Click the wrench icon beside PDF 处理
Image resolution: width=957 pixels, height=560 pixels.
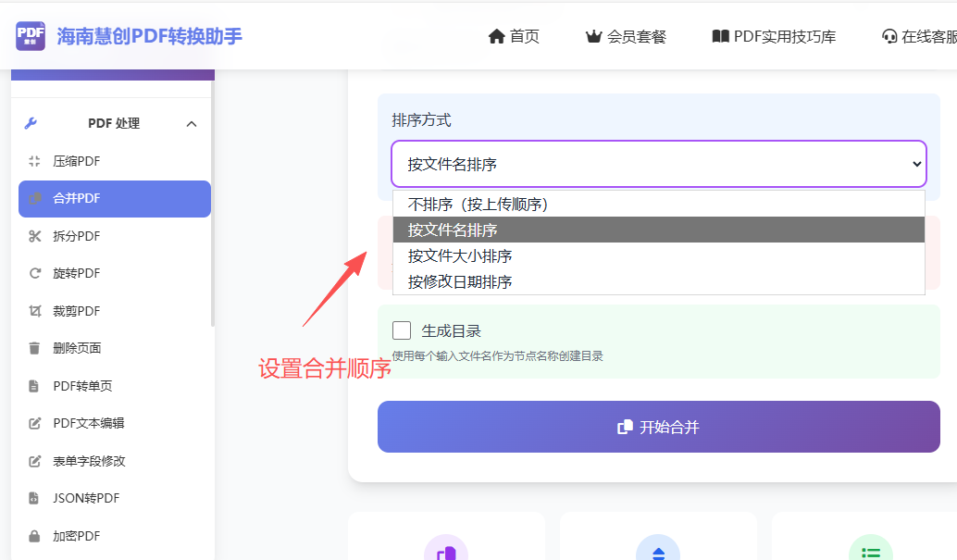(x=31, y=123)
